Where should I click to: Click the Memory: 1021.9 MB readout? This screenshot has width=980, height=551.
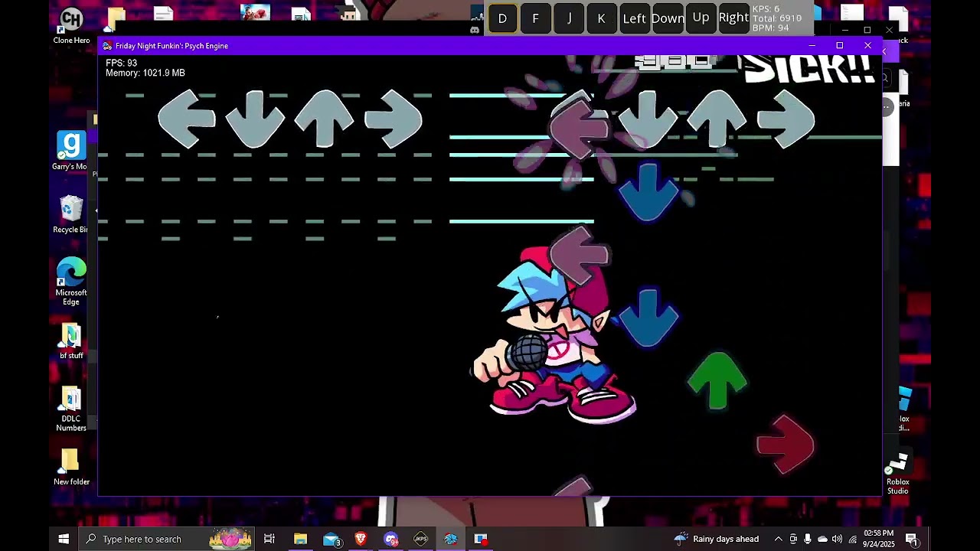145,73
